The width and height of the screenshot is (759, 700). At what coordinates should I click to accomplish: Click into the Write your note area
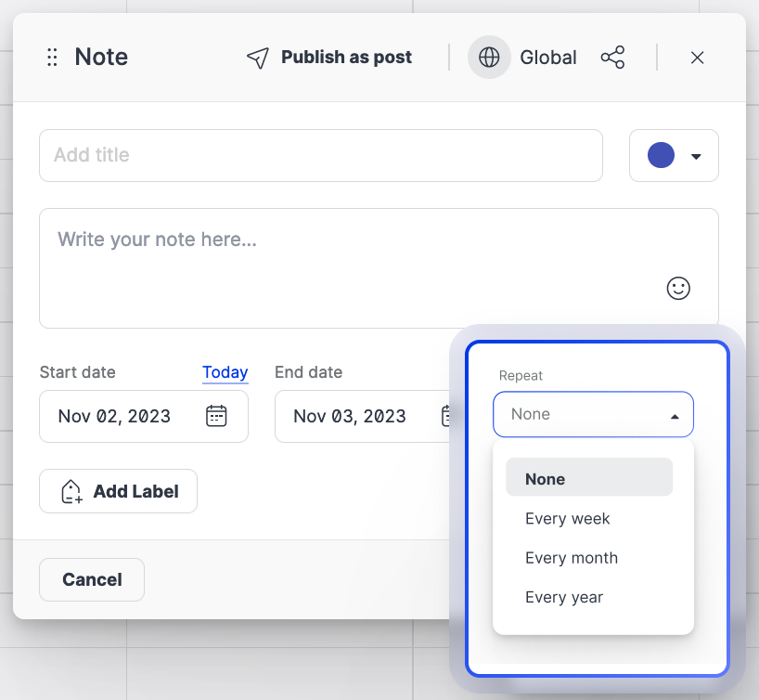353,267
